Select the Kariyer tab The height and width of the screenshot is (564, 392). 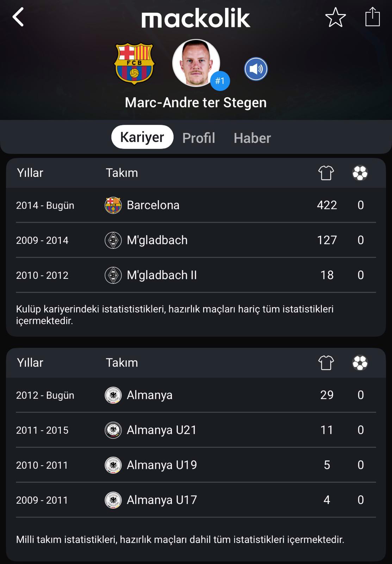tap(142, 137)
